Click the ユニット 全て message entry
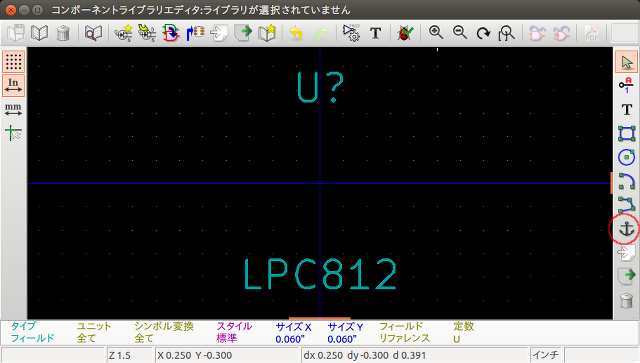Viewport: 640px width, 363px height. tap(94, 332)
